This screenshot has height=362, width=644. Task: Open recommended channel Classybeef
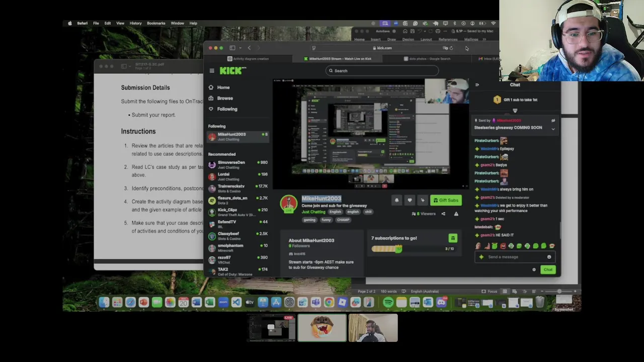[238, 236]
